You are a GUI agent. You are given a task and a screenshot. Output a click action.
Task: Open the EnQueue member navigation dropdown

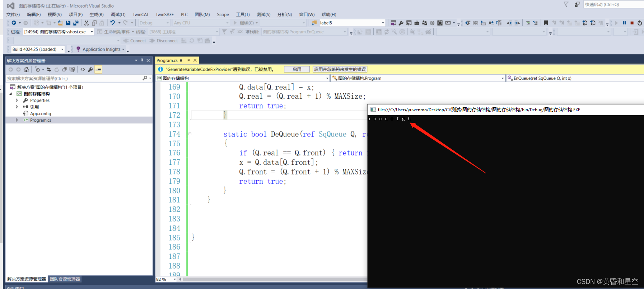point(575,78)
